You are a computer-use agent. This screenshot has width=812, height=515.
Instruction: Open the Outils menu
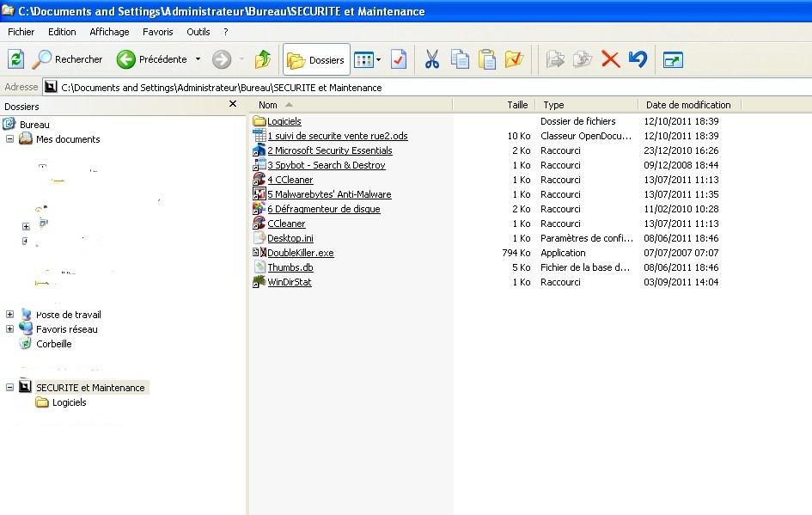click(198, 32)
